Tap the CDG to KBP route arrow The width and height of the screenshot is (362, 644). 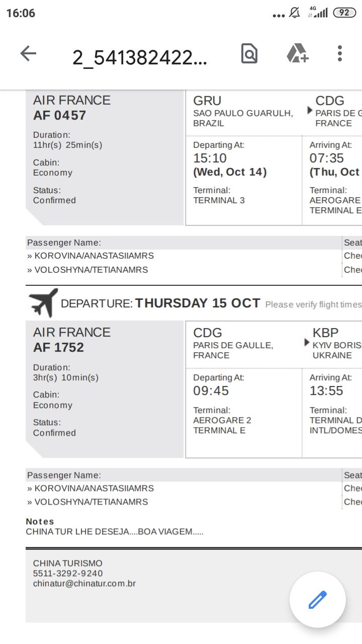tap(307, 343)
